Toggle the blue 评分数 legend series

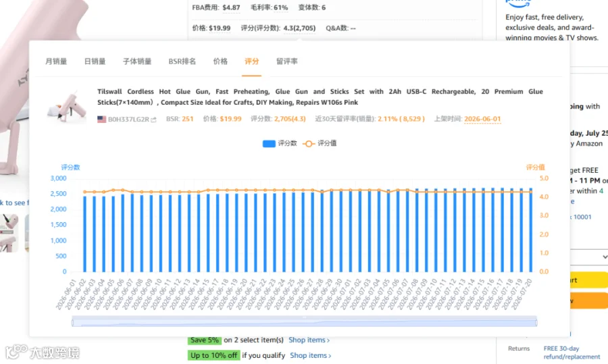[280, 143]
